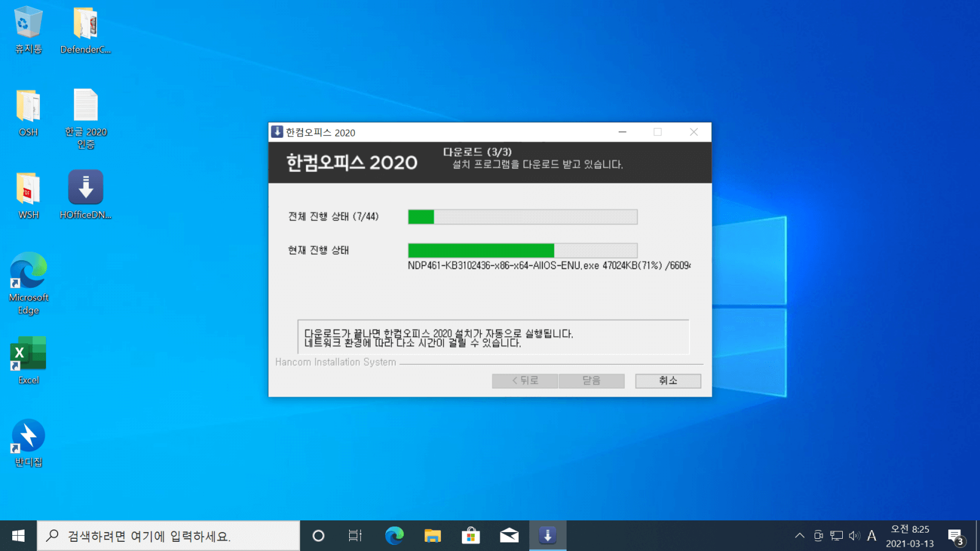Open Cortana circle icon on taskbar

(318, 536)
